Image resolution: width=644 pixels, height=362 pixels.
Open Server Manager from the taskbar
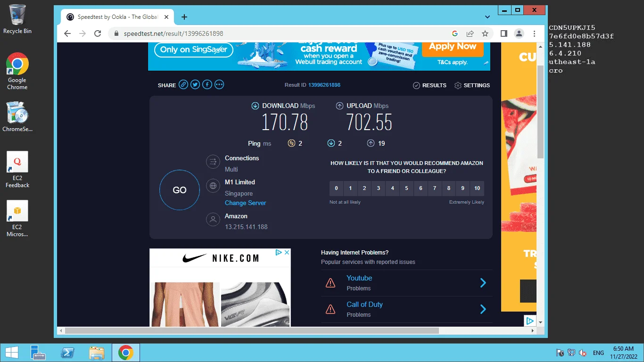38,353
